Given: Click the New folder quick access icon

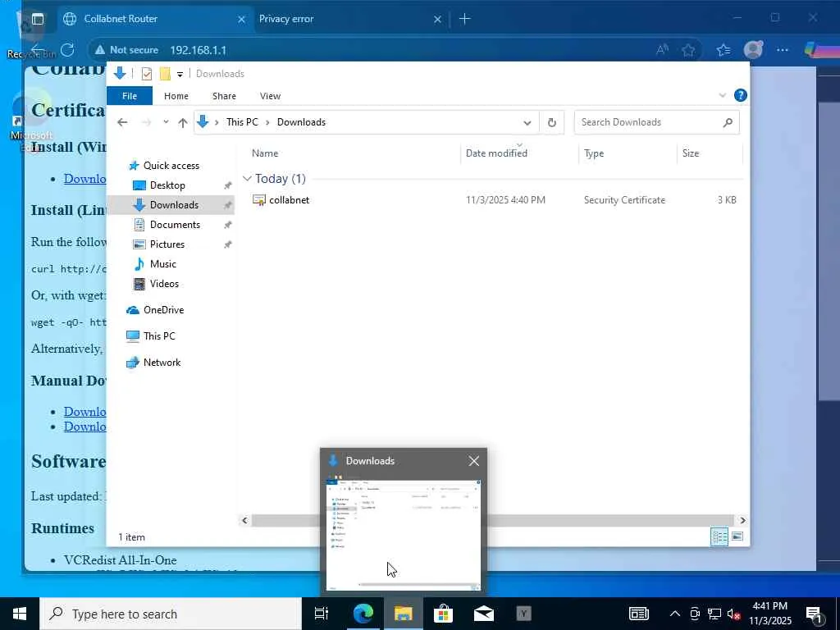Looking at the screenshot, I should 165,74.
